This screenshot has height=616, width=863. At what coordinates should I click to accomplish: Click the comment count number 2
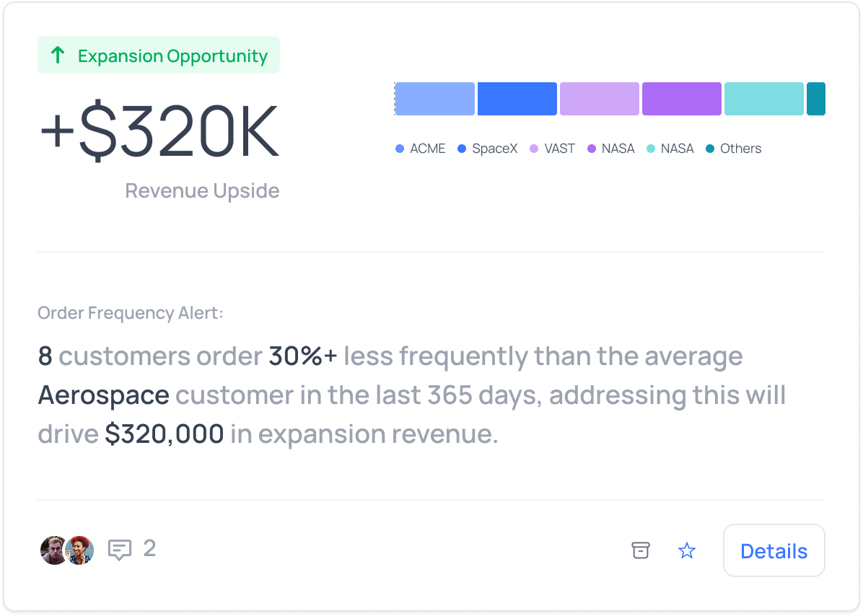pos(149,549)
